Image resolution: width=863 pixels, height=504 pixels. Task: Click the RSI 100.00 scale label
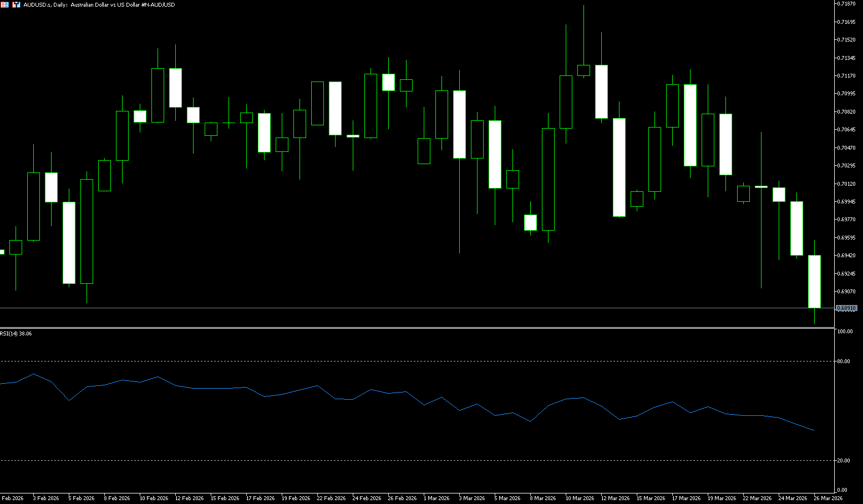[845, 332]
